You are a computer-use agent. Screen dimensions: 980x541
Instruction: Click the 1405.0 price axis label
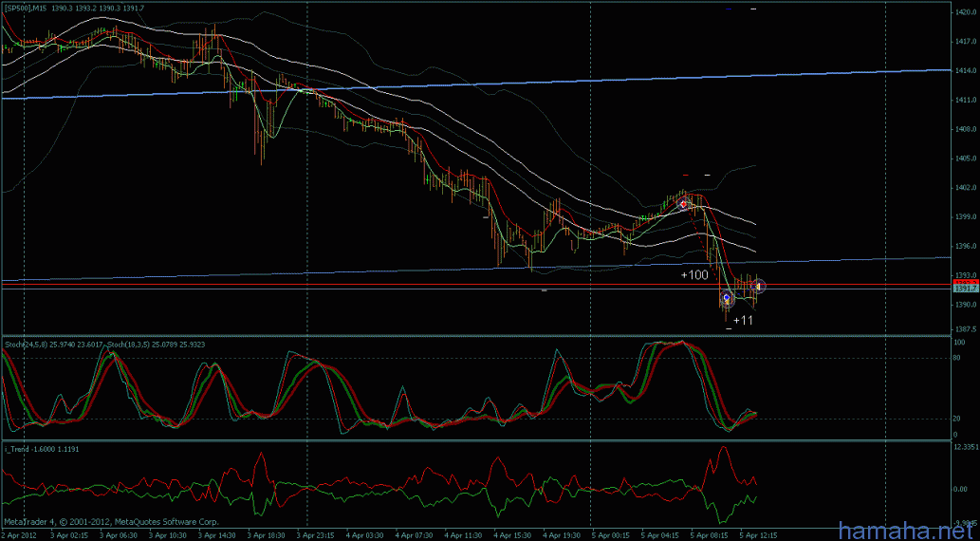[965, 159]
